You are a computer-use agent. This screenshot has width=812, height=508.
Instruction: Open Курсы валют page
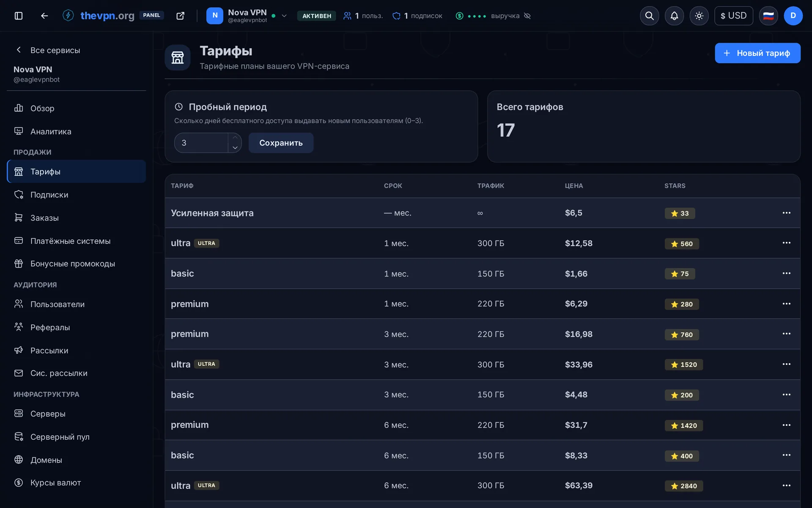pyautogui.click(x=77, y=483)
